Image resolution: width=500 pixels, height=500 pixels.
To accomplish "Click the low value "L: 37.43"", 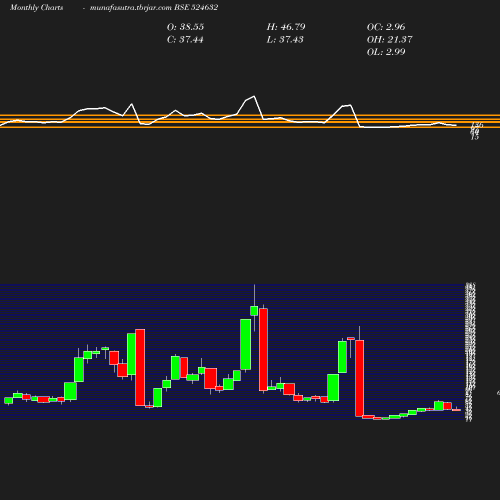I will coord(285,40).
